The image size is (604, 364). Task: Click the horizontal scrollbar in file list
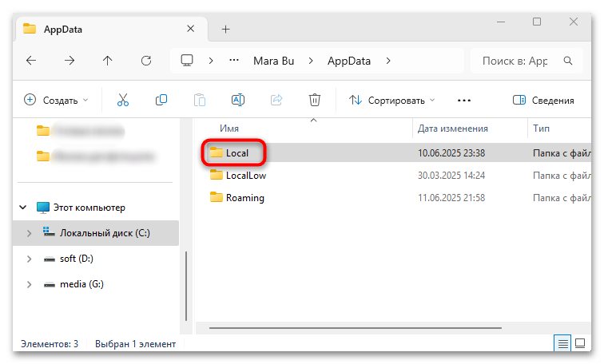[356, 328]
